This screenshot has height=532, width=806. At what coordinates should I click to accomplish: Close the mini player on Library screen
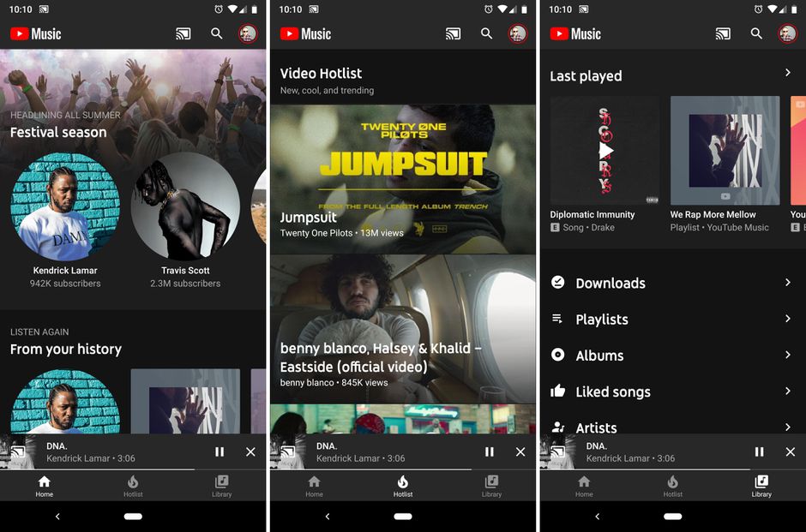point(791,451)
